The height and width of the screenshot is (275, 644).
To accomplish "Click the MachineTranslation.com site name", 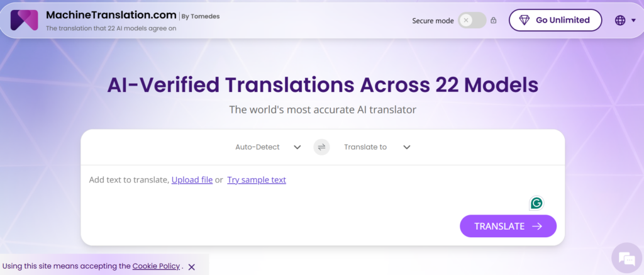I will point(111,15).
